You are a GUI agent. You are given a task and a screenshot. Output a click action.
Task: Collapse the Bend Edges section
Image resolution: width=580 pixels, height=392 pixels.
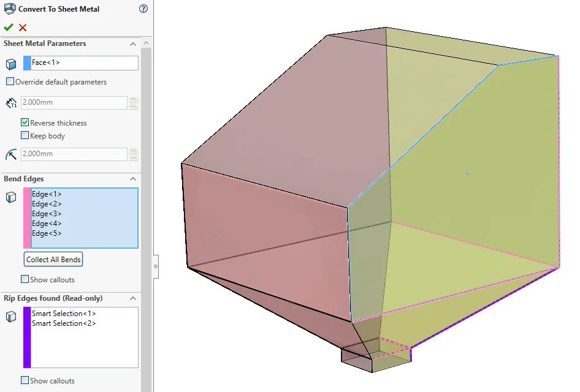[132, 179]
